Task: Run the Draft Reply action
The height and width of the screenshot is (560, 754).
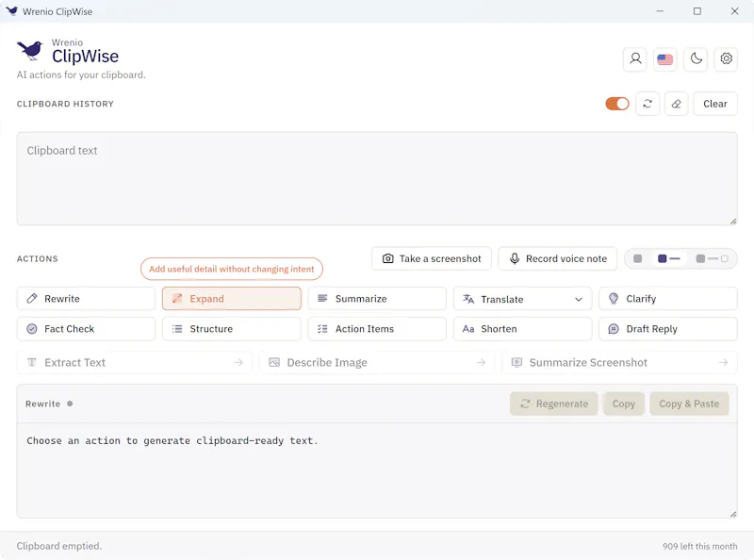Action: point(668,329)
